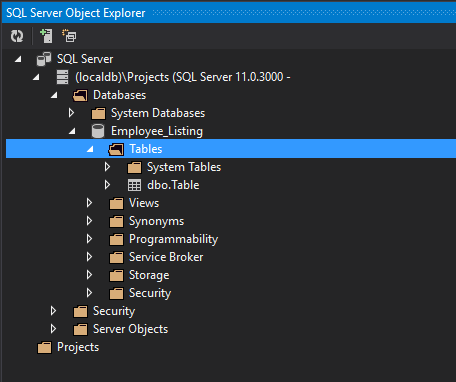Viewport: 456px width, 382px height.
Task: Click the (localdb)\Projects server instance icon
Action: (x=62, y=77)
